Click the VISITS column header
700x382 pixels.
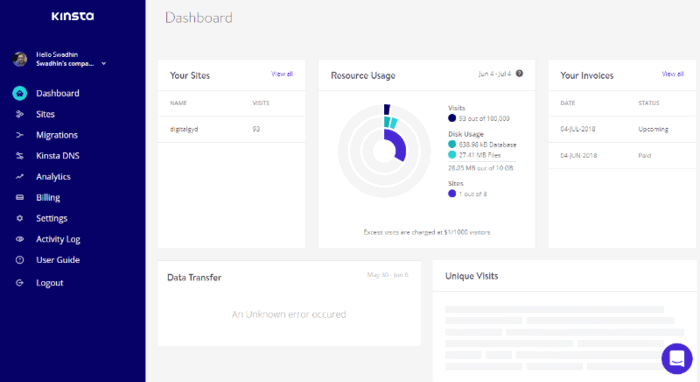coord(261,103)
